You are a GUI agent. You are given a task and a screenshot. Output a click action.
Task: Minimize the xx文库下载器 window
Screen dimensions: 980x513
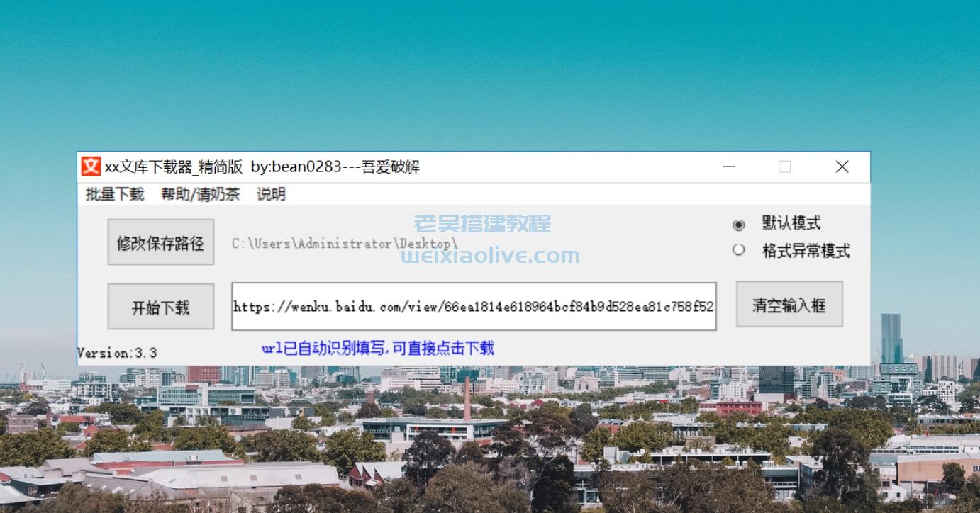[x=729, y=167]
